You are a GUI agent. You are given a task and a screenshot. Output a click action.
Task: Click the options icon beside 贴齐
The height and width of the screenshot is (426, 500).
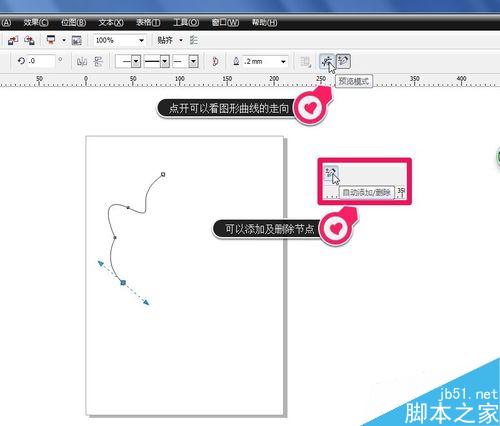[194, 40]
